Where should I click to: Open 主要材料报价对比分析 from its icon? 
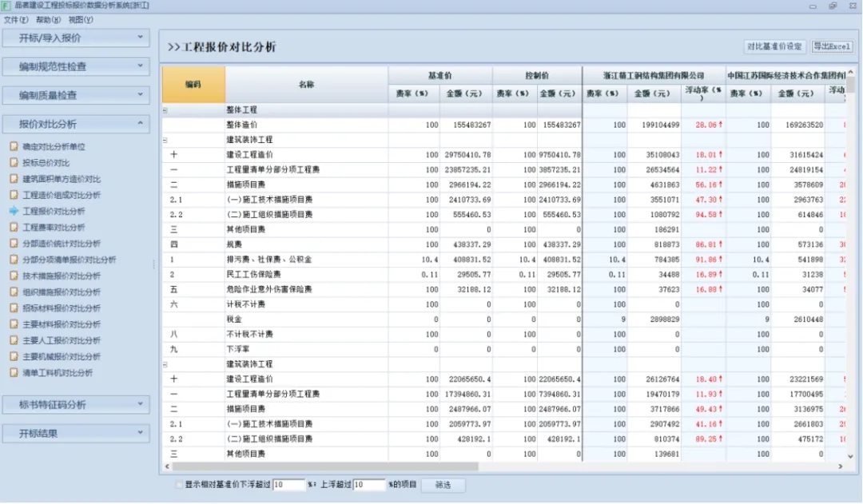[x=14, y=324]
